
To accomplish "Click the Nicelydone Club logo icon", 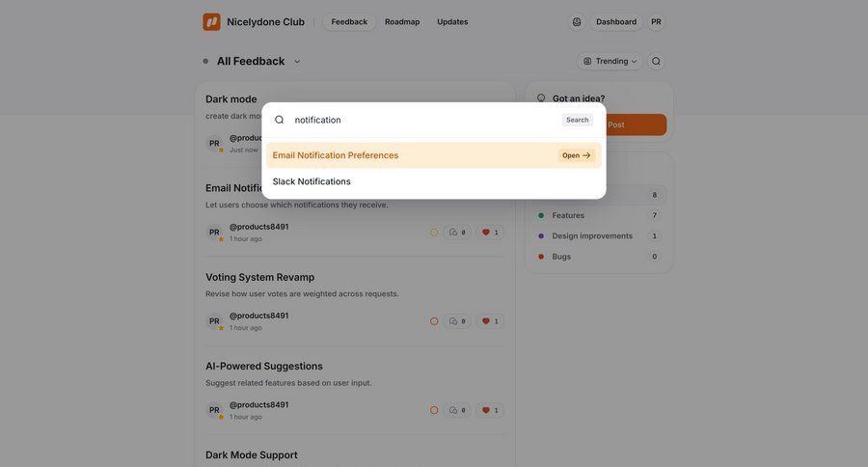I will click(x=211, y=21).
